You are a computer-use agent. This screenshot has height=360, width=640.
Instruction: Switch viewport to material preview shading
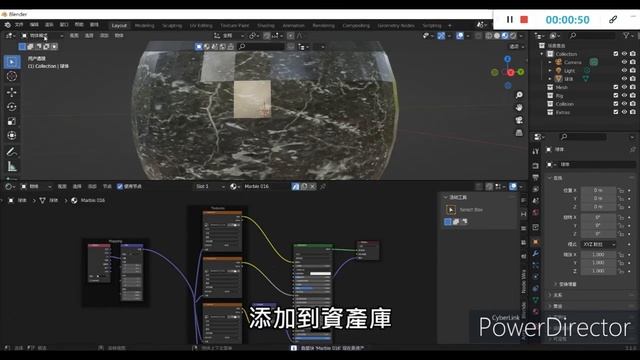click(505, 36)
